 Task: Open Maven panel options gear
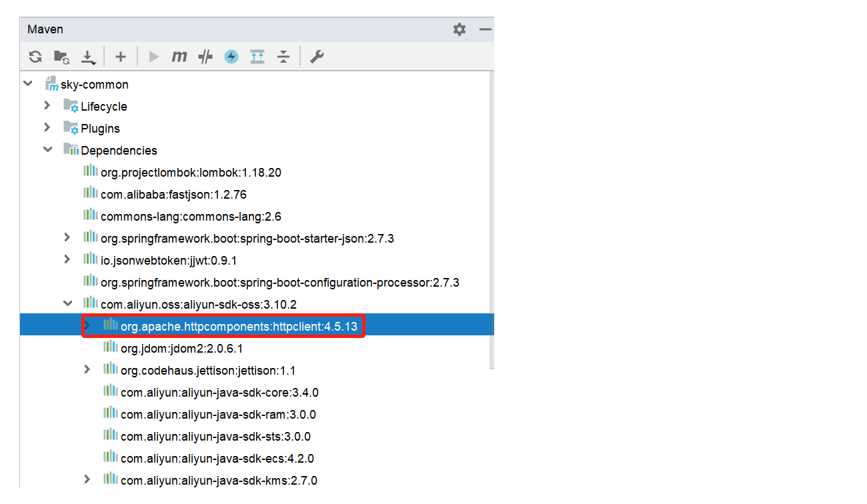click(x=459, y=29)
